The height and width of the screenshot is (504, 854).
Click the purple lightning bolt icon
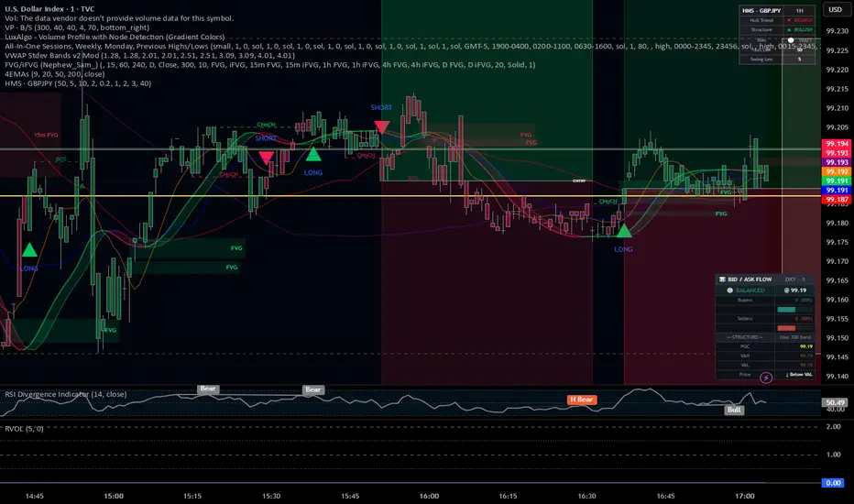click(x=766, y=377)
